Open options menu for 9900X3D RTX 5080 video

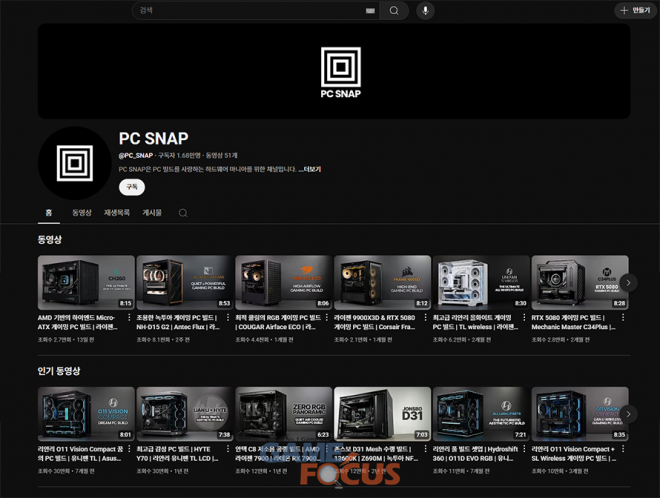[426, 318]
